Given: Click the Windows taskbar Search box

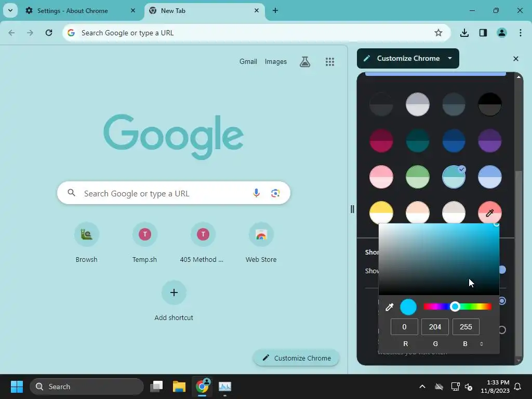Looking at the screenshot, I should [x=87, y=387].
